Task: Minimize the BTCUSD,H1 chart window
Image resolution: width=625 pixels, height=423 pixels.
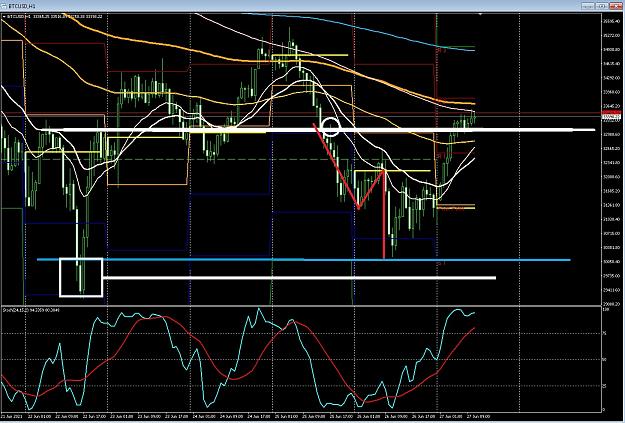Action: click(588, 6)
